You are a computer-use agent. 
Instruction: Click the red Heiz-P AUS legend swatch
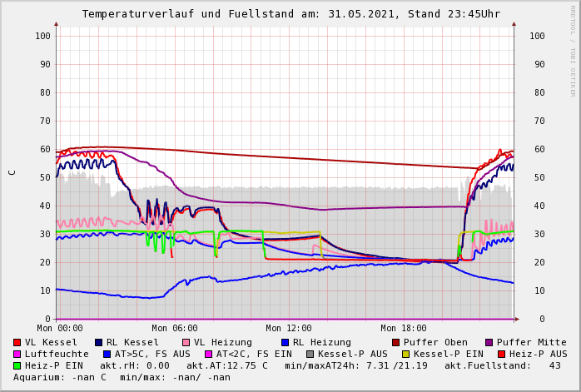[501, 354]
